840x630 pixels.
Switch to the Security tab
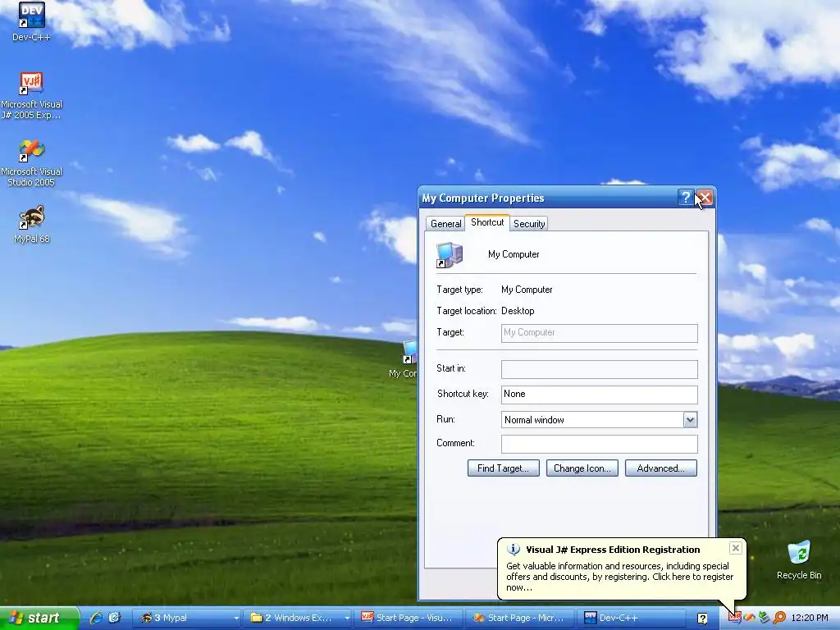[529, 224]
